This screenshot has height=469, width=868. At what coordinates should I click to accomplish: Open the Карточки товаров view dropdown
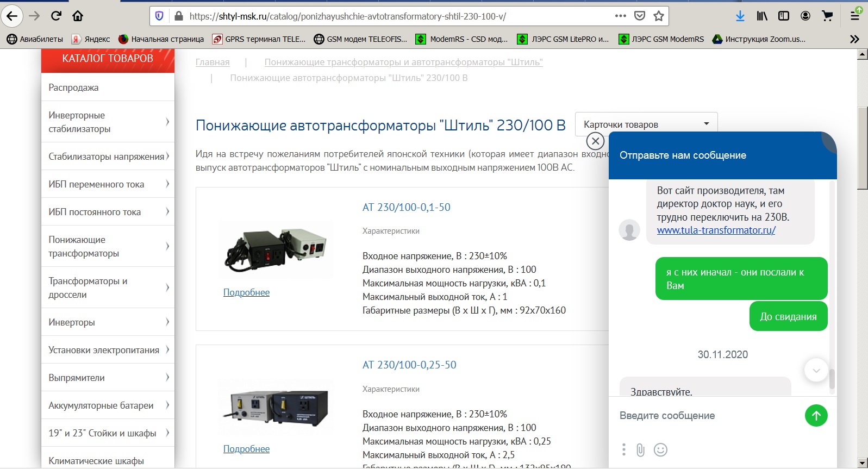tap(646, 124)
